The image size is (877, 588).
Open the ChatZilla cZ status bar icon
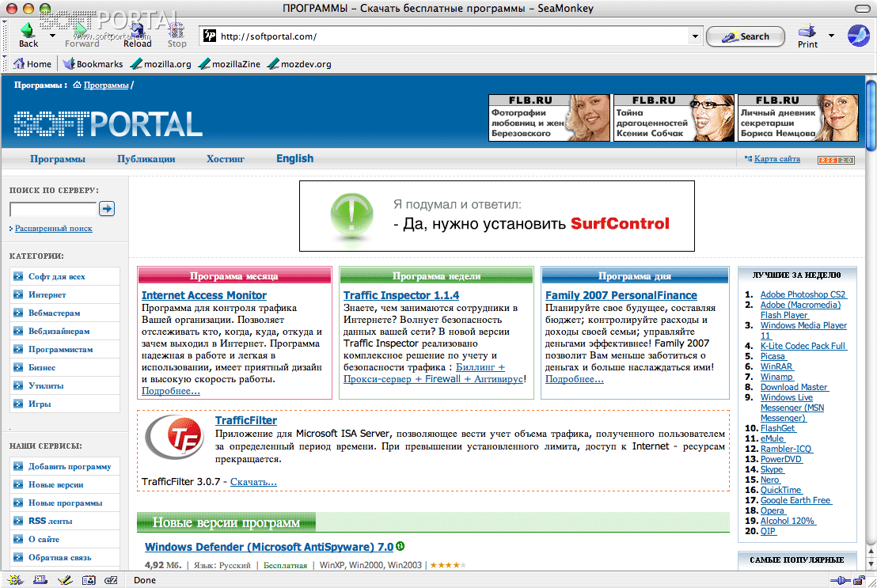(x=112, y=580)
